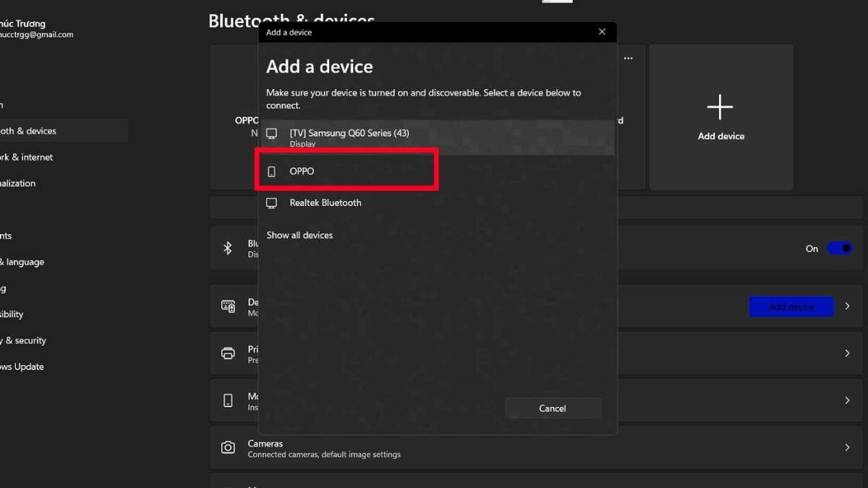Click the display icon beside Samsung Q60

point(272,134)
